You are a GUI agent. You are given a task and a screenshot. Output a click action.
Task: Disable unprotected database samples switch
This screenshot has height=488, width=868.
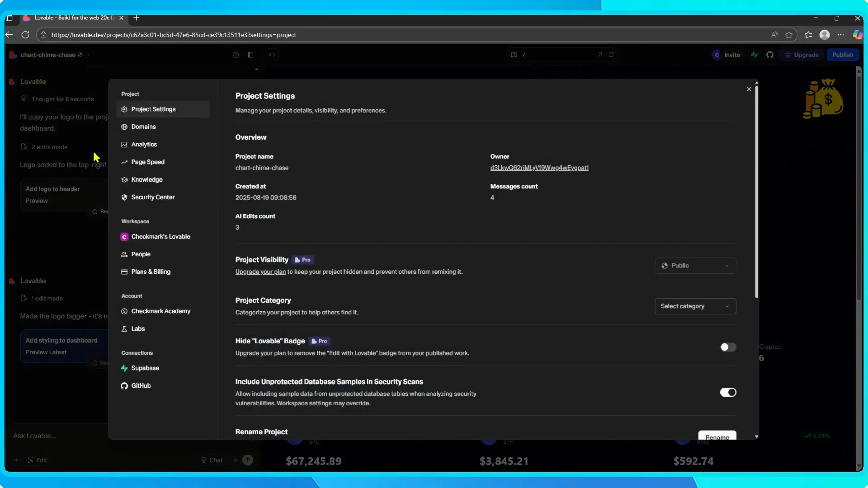(x=728, y=392)
